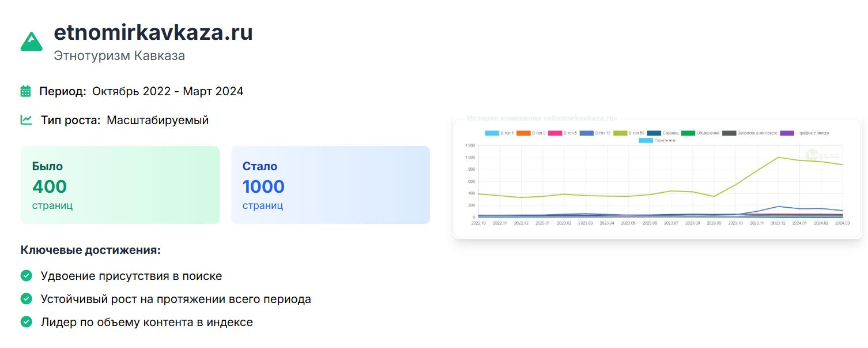
Task: Click the checkmark icon next to Удвоение присутствия
Action: [26, 276]
